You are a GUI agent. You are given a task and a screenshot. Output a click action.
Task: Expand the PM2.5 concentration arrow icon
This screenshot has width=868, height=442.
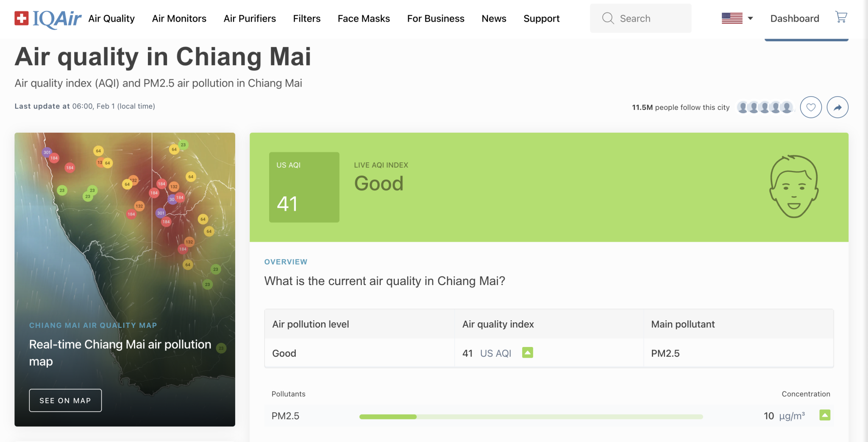point(825,415)
